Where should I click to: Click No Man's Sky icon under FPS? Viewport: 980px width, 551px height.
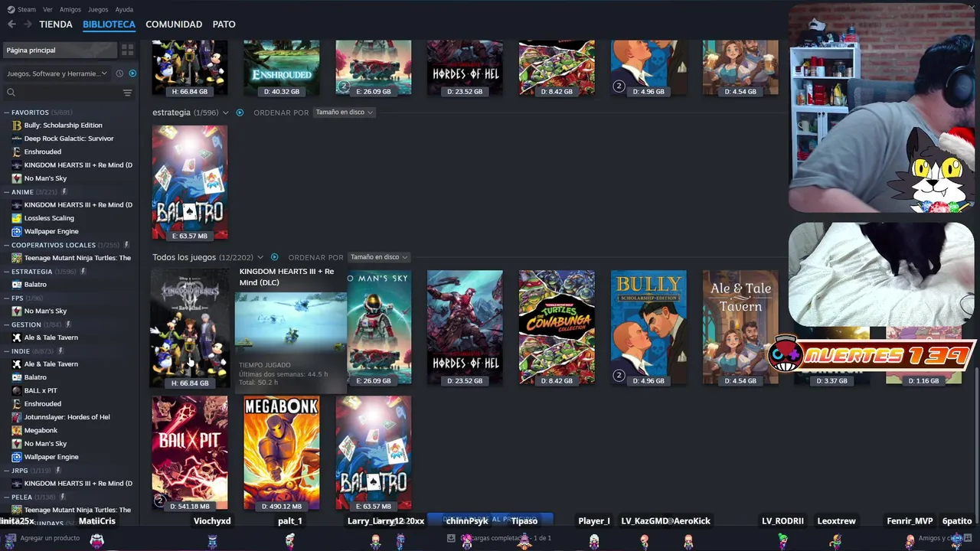tap(17, 311)
